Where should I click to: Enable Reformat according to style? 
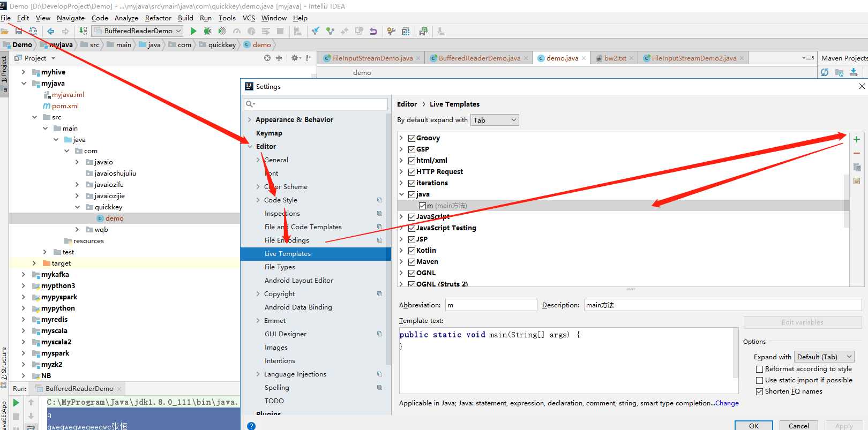[x=759, y=369]
